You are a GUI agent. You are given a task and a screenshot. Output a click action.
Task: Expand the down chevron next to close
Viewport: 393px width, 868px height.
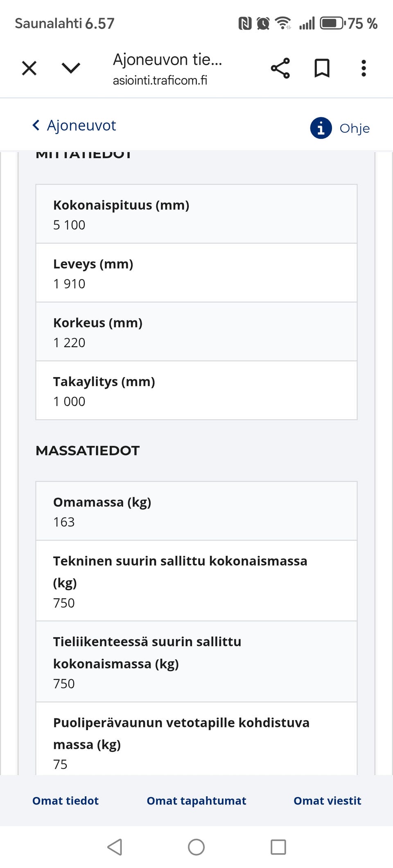click(x=71, y=68)
